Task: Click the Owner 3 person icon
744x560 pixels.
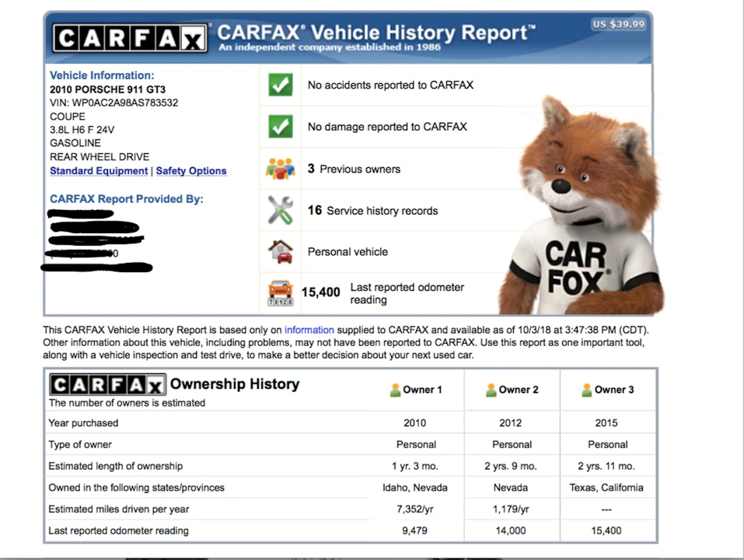Action: point(587,390)
